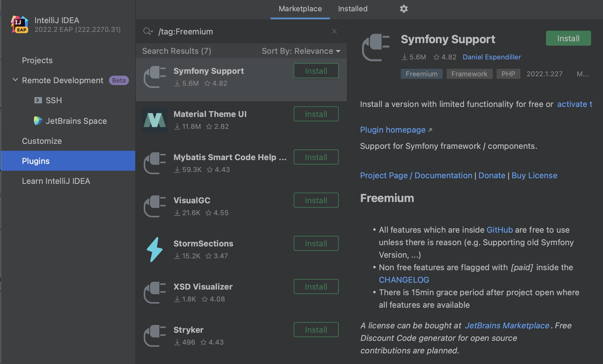Click the version 2022.1.227 text
This screenshot has width=603, height=364.
[544, 74]
